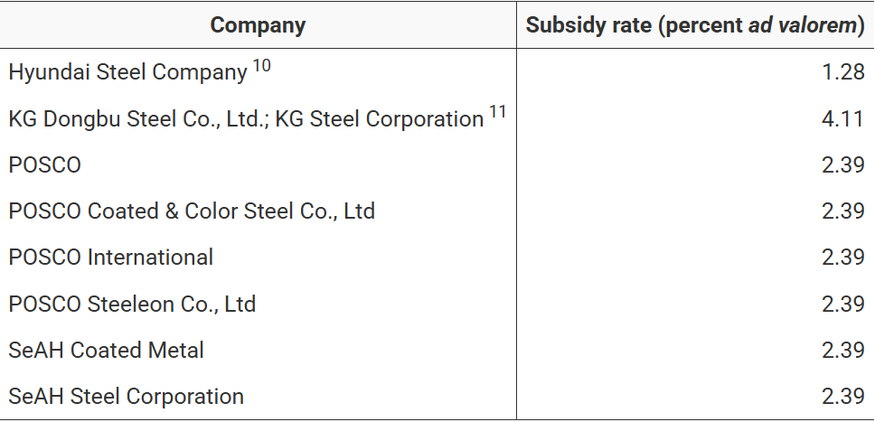Click the POSCO International row label
Viewport: 875px width, 422px height.
click(111, 257)
